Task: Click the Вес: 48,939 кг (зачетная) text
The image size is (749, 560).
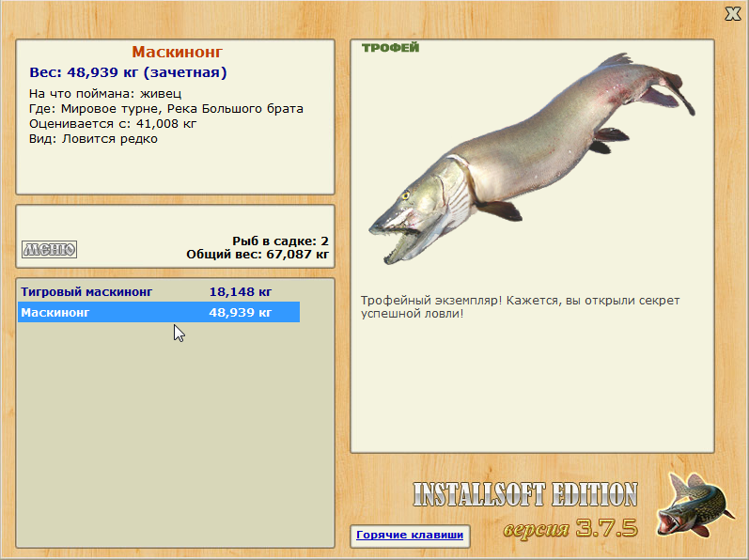Action: point(128,72)
